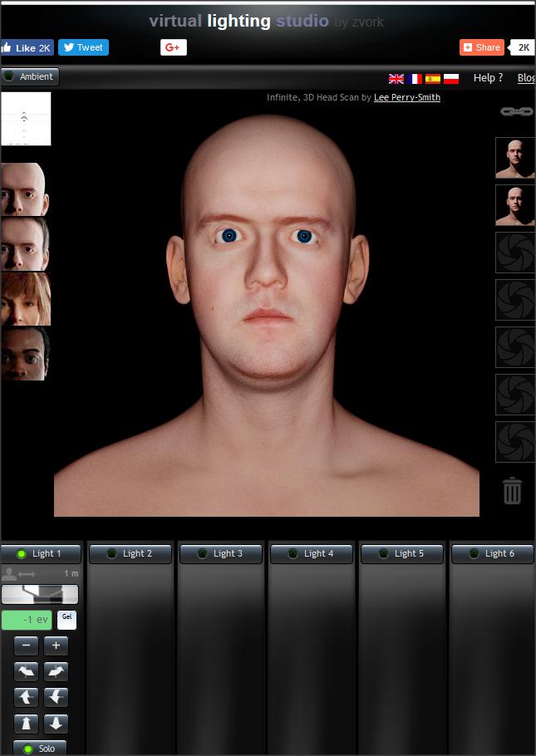Screen dimensions: 536x756
Task: Click the fourth snapshot slot shutter icon
Action: [514, 300]
